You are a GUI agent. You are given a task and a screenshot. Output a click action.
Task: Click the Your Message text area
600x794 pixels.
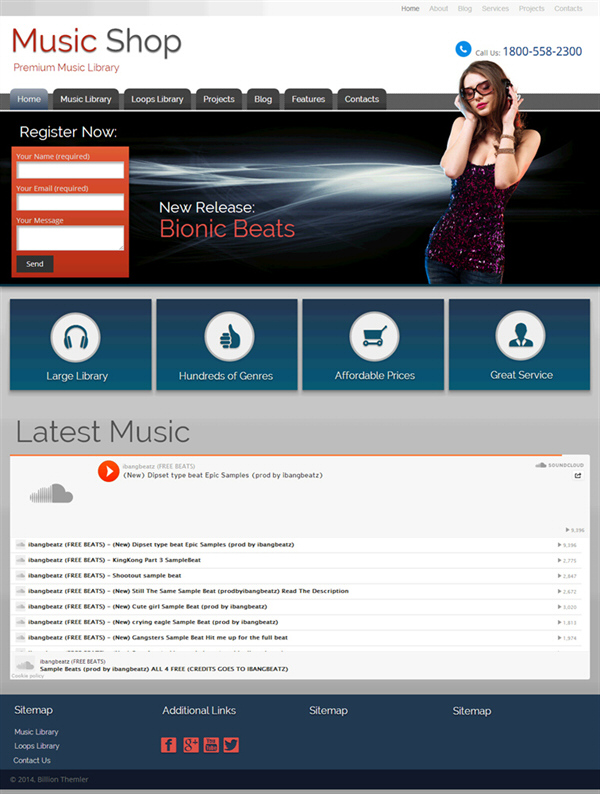tap(70, 238)
